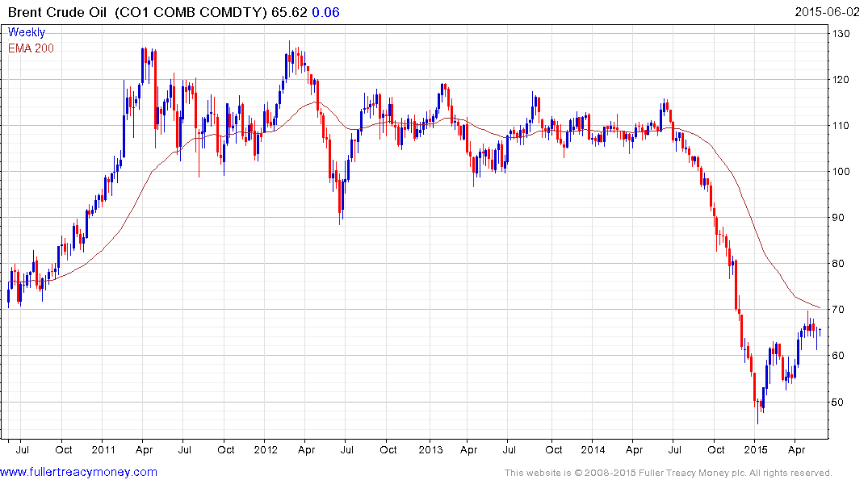Click the 50 price axis label
Screen dimensions: 868x484
coord(839,403)
